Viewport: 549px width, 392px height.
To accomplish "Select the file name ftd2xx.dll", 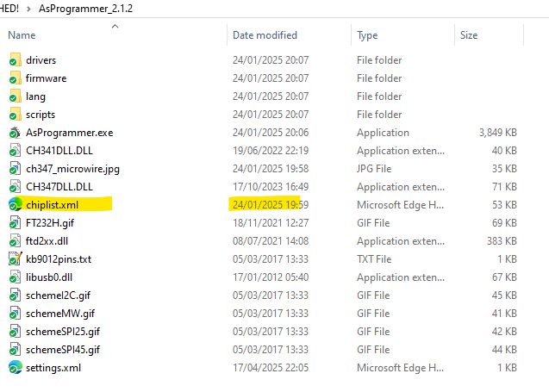I will point(47,241).
